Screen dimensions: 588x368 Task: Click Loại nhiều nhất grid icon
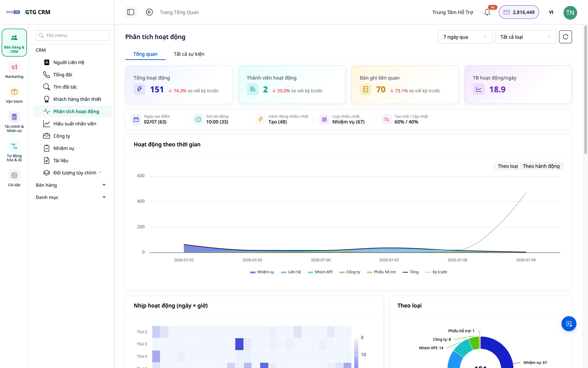pyautogui.click(x=324, y=119)
